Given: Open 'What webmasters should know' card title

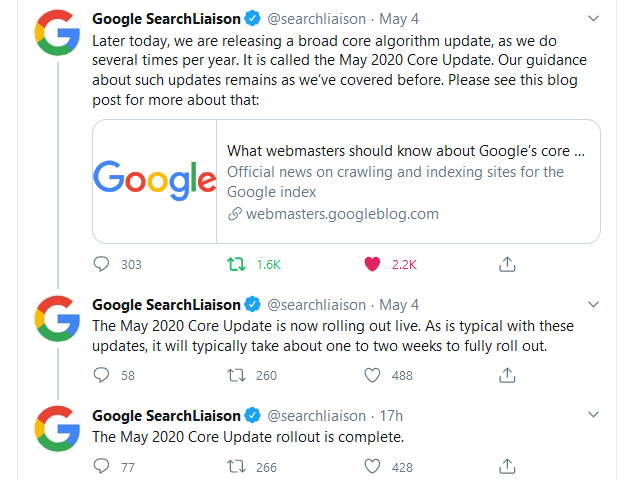Looking at the screenshot, I should 406,151.
